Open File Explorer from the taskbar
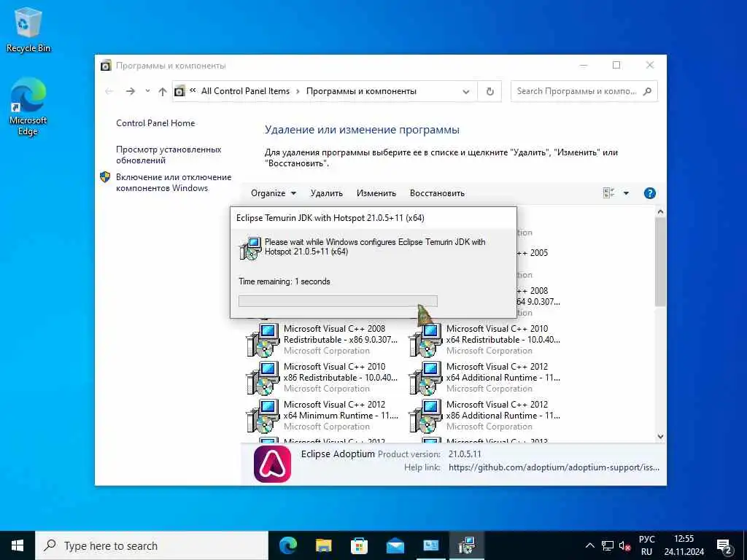Screen dimensions: 747x560 coord(323,545)
